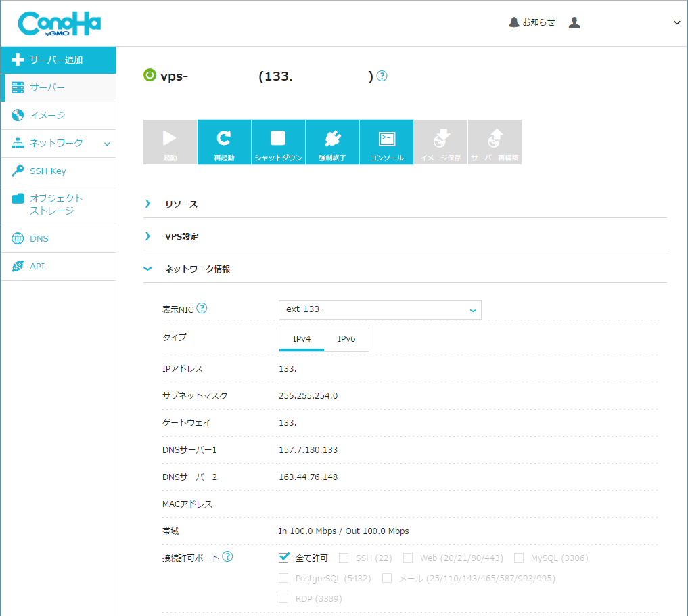The image size is (688, 616).
Task: Click the サーバー追加 button
Action: coord(58,60)
